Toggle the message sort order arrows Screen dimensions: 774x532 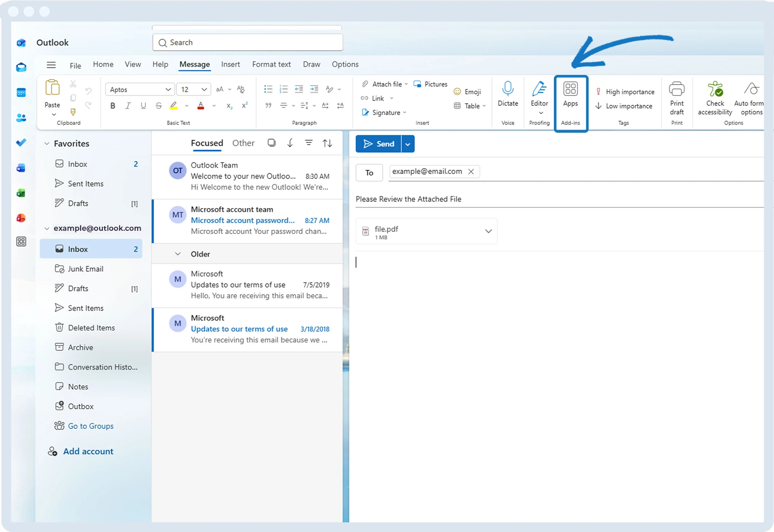click(327, 143)
